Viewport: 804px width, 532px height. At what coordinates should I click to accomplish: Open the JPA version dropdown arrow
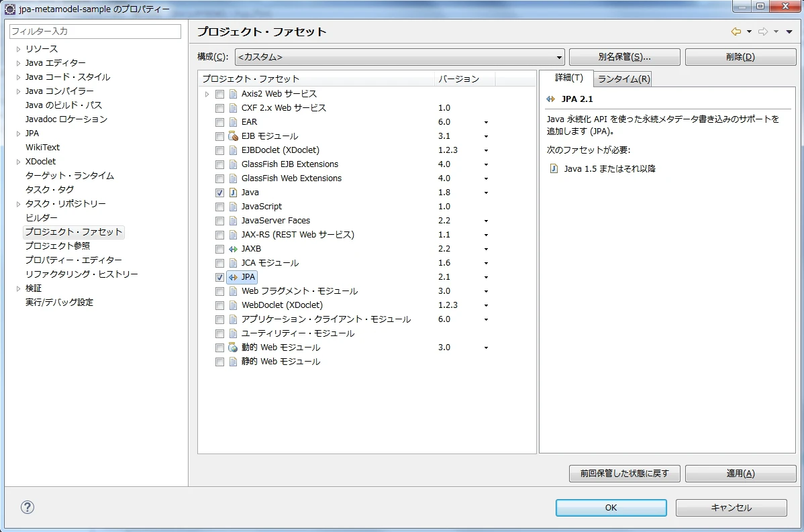tap(486, 277)
